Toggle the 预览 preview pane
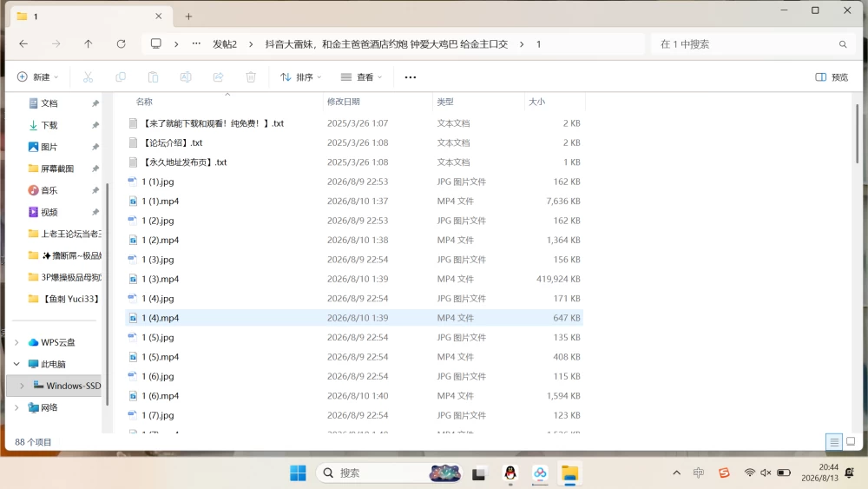This screenshot has width=868, height=489. pos(832,77)
